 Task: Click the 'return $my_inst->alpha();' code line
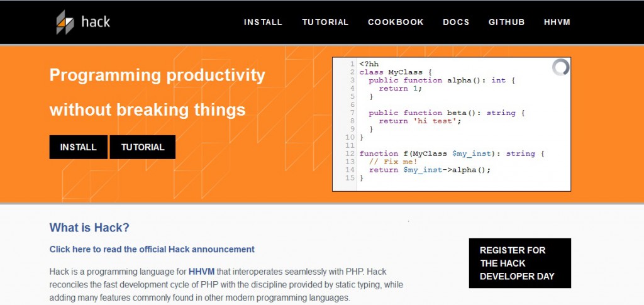coord(430,170)
